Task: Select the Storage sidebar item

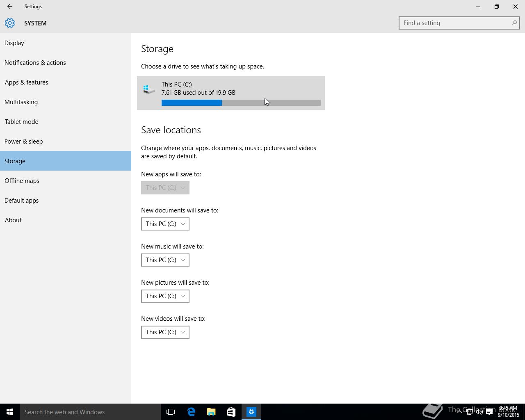Action: [66, 161]
